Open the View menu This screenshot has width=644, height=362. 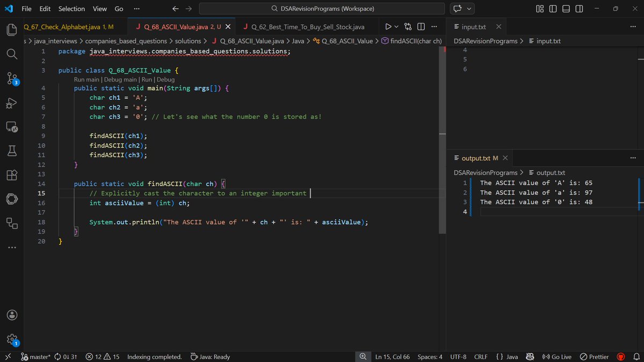point(99,9)
